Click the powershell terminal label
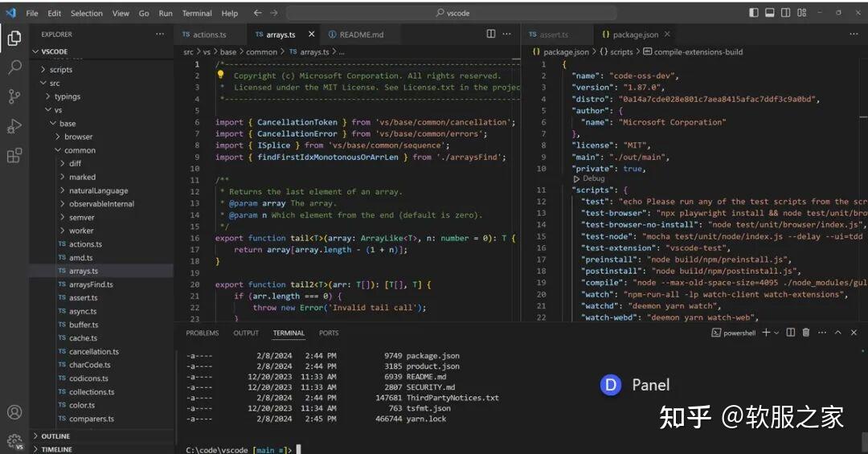The width and height of the screenshot is (868, 454). click(739, 333)
